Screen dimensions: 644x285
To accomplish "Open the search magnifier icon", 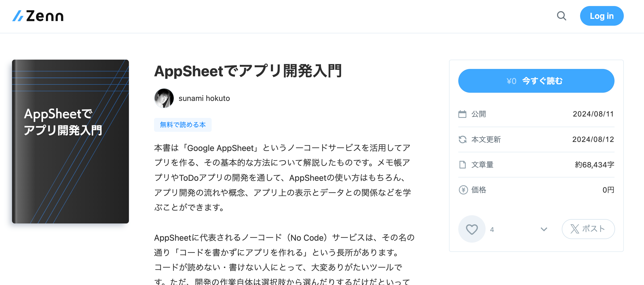I will (x=562, y=16).
